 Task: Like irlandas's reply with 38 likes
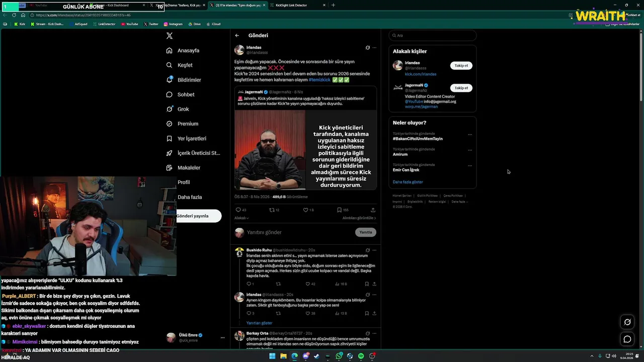click(x=310, y=313)
